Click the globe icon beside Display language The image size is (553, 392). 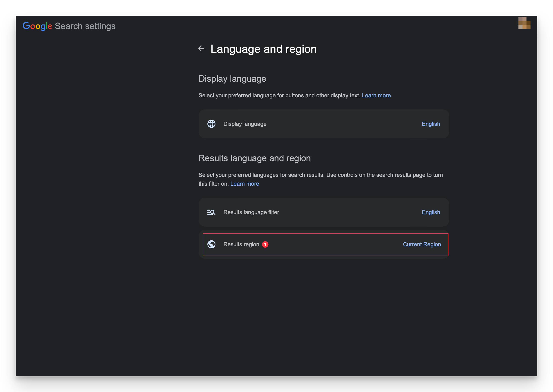point(211,124)
